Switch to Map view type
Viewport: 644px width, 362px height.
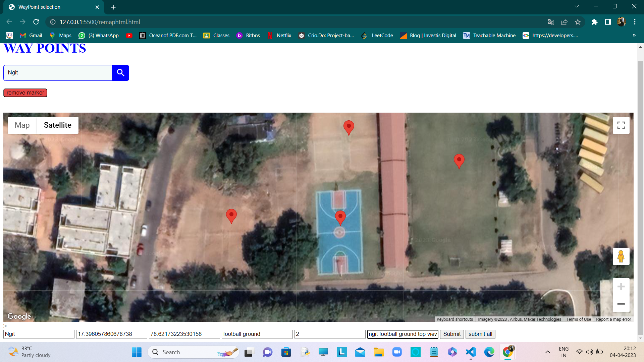point(22,125)
